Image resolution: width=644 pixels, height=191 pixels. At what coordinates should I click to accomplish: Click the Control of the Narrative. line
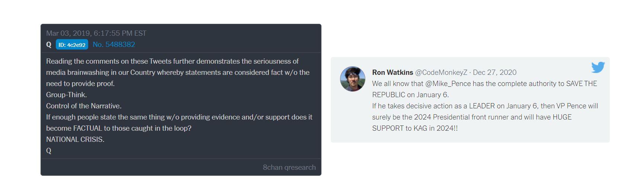(84, 106)
